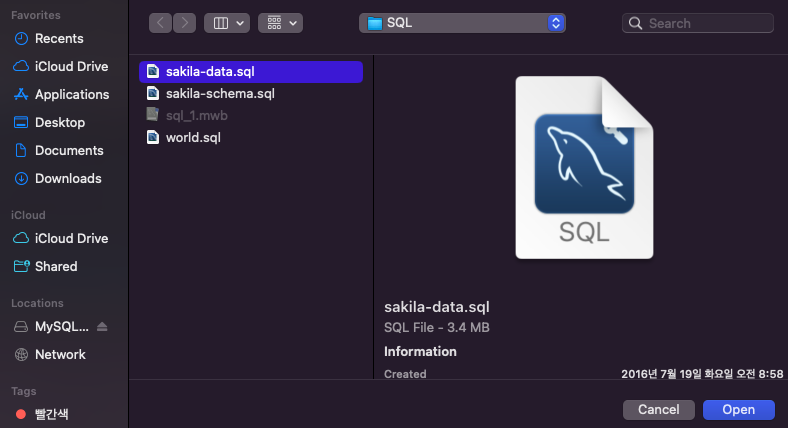Click the Shared folder icon
Viewport: 788px width, 428px height.
(x=22, y=266)
